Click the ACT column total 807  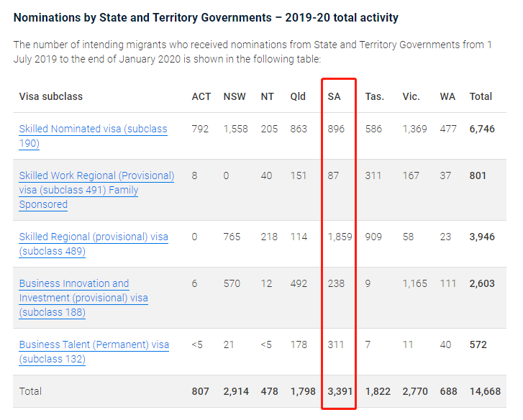(200, 391)
